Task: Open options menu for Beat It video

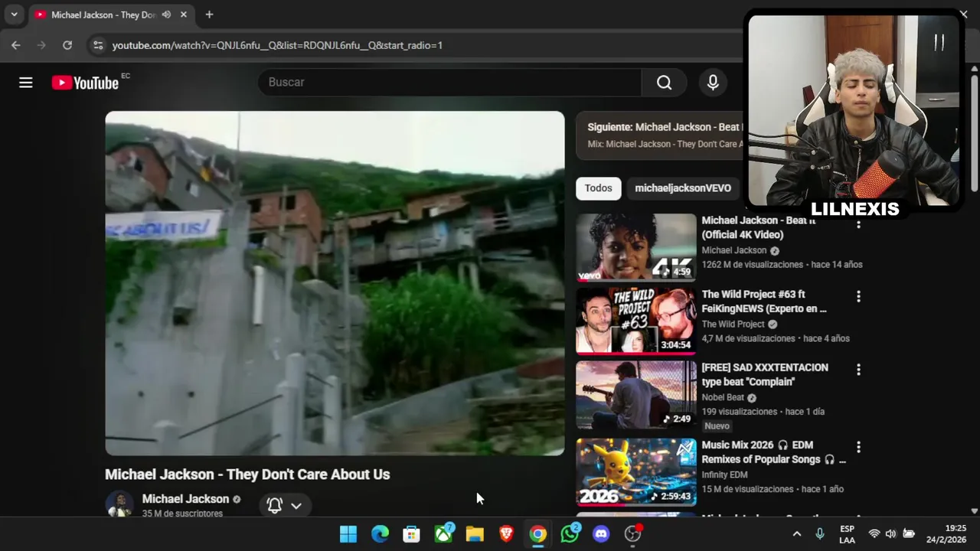Action: coord(858,223)
